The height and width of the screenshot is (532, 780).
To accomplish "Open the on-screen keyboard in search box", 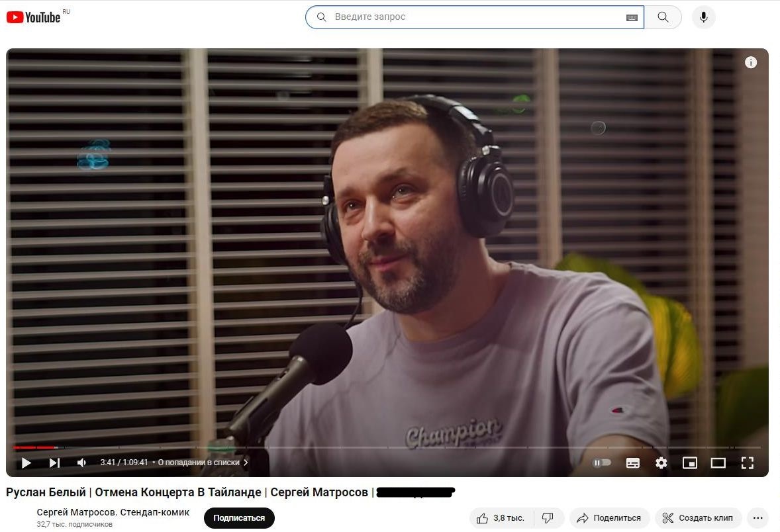I will tap(632, 18).
